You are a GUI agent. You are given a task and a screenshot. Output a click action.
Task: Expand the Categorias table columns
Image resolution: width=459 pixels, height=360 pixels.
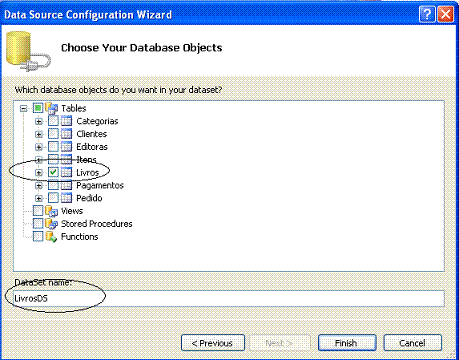[x=39, y=121]
